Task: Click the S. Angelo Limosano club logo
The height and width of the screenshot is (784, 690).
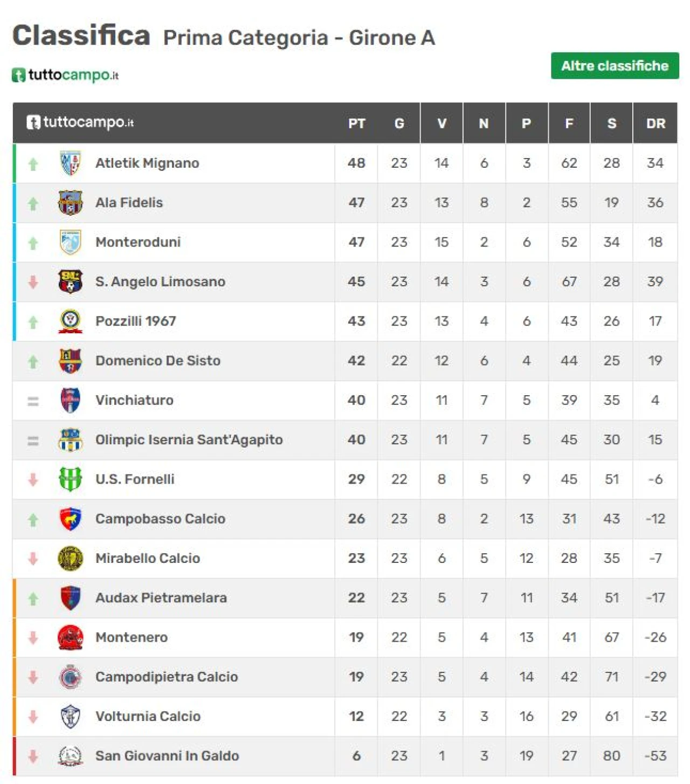Action: click(70, 281)
